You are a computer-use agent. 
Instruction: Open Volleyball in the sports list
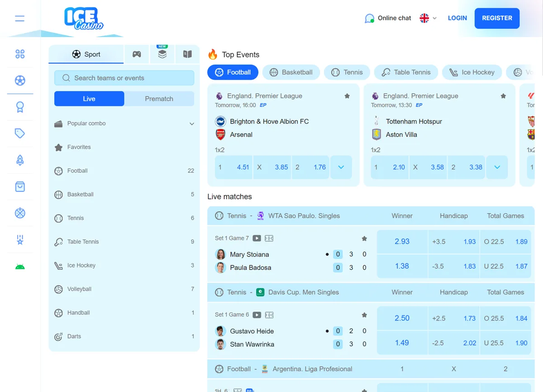pyautogui.click(x=124, y=289)
